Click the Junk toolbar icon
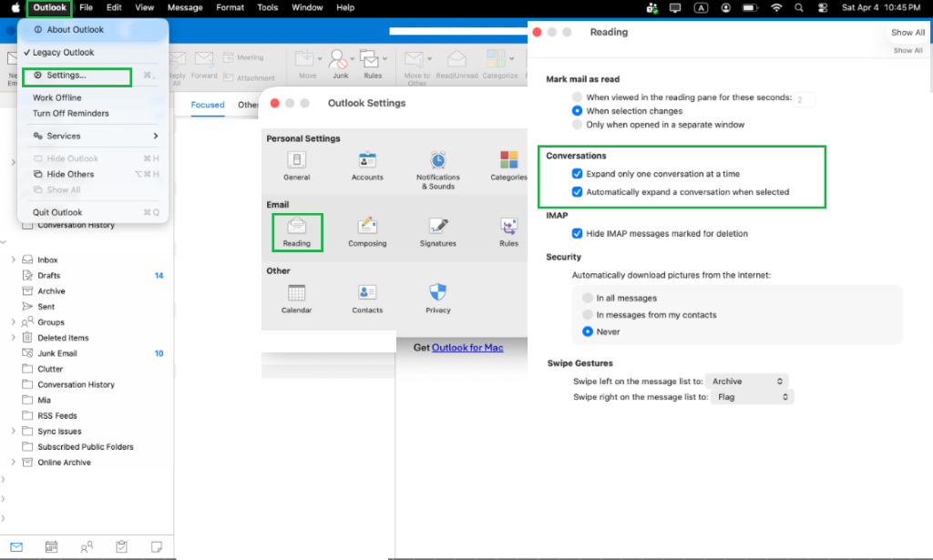The image size is (933, 560). 337,59
